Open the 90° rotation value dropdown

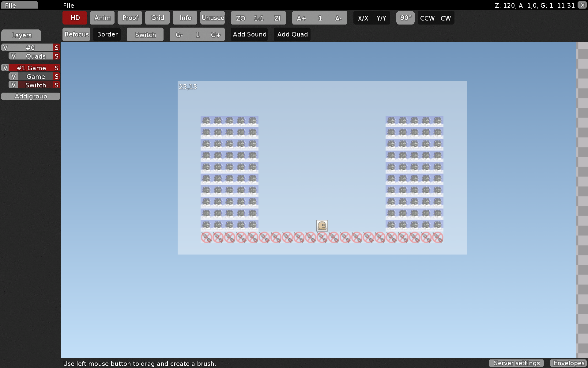pos(405,18)
